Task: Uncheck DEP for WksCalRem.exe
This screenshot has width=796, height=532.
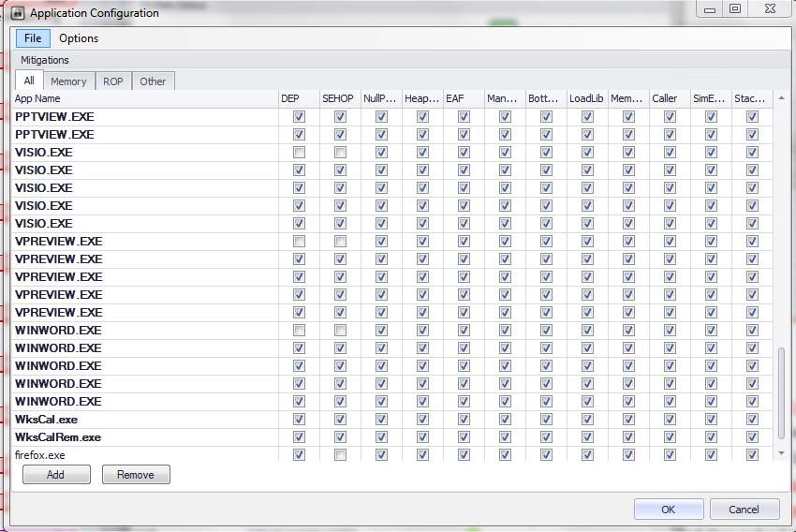Action: pos(299,437)
